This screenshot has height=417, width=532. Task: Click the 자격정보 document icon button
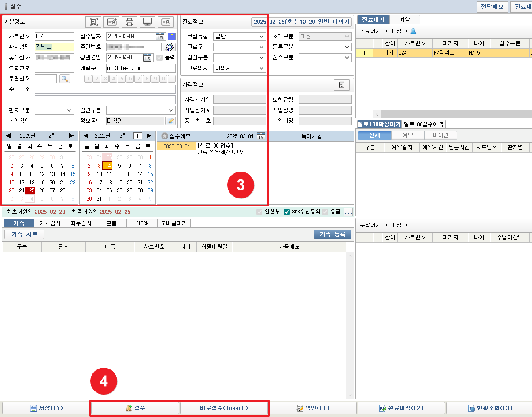pos(341,85)
